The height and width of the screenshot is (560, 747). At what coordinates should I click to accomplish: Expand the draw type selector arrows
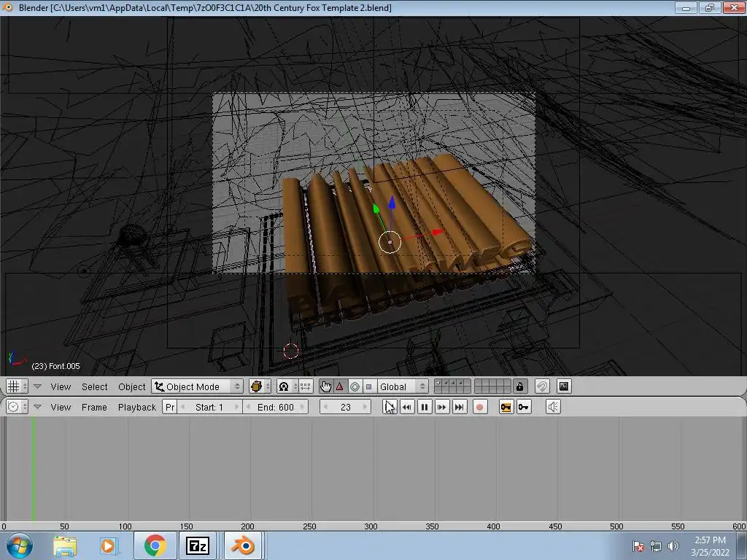268,386
